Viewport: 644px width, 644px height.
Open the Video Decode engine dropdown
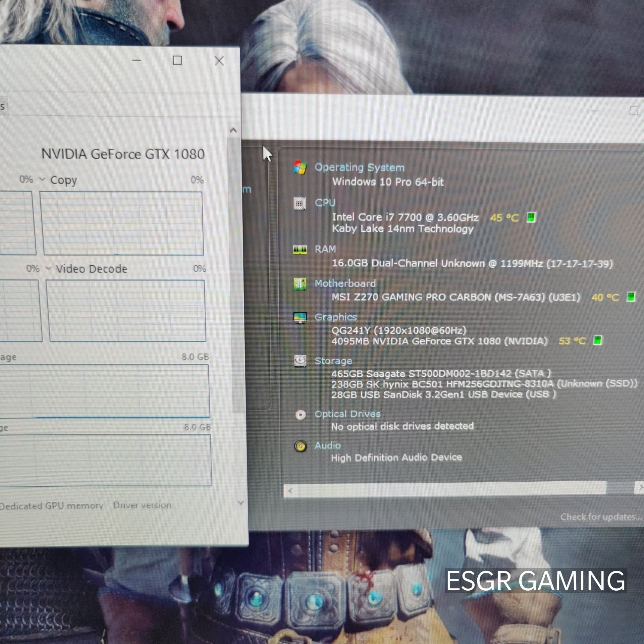(49, 268)
